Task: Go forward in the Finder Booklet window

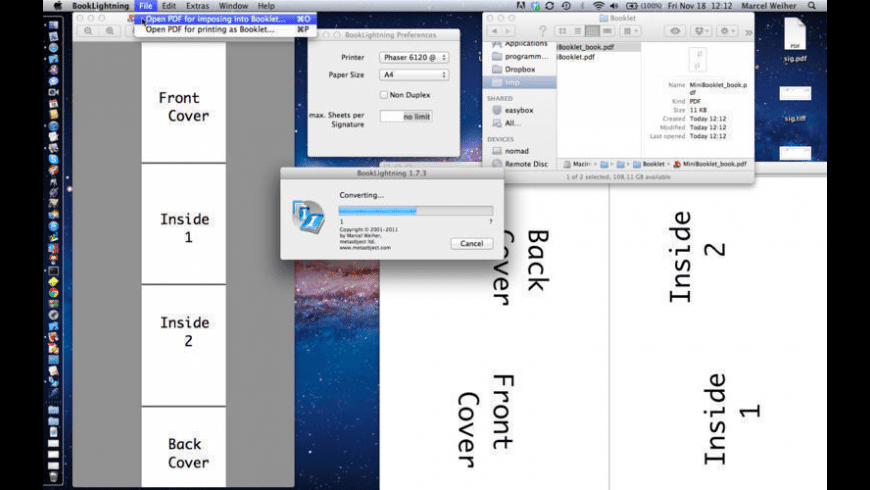Action: coord(508,31)
